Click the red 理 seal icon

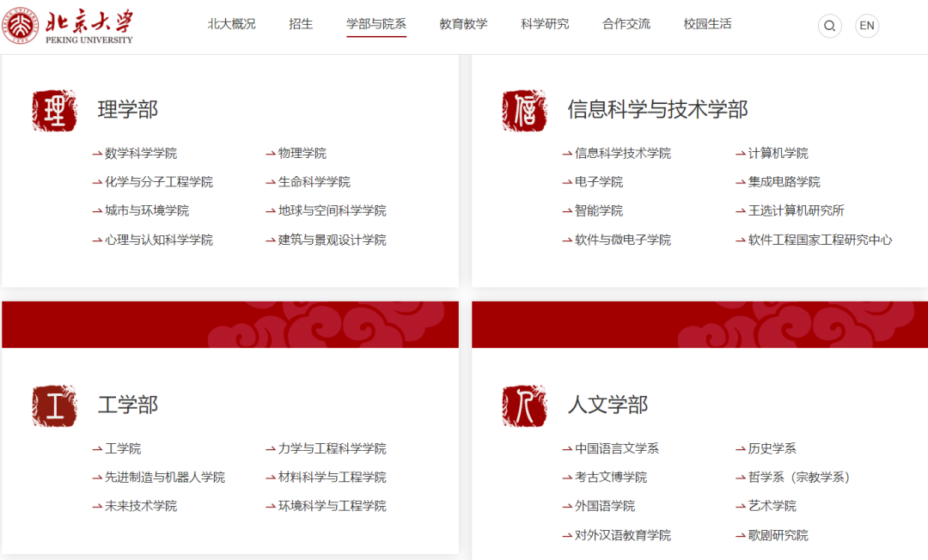[54, 109]
